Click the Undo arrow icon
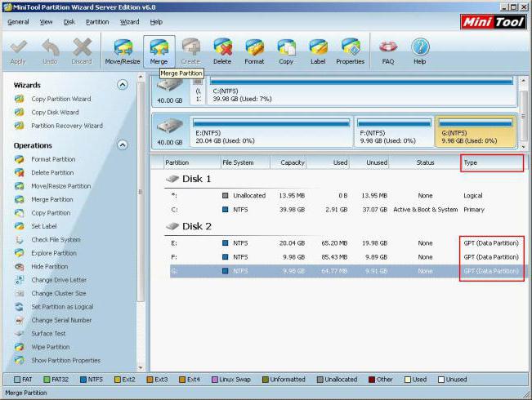 (x=50, y=47)
